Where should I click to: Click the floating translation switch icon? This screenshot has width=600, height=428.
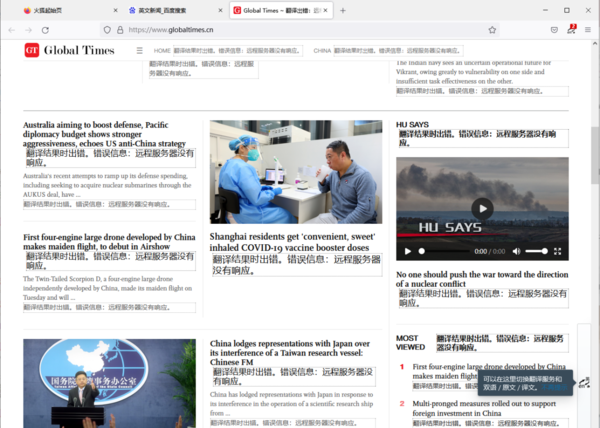pyautogui.click(x=584, y=382)
